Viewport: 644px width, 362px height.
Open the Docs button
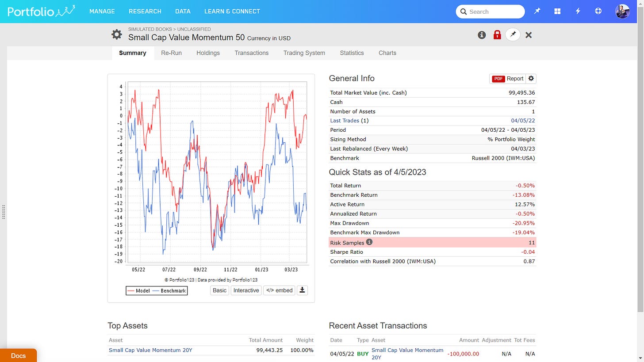pos(18,355)
